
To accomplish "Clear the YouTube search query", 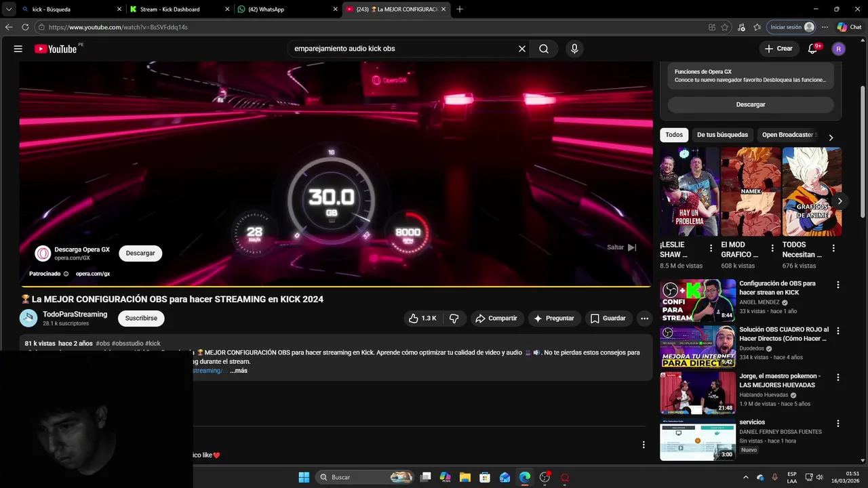I will click(x=522, y=49).
